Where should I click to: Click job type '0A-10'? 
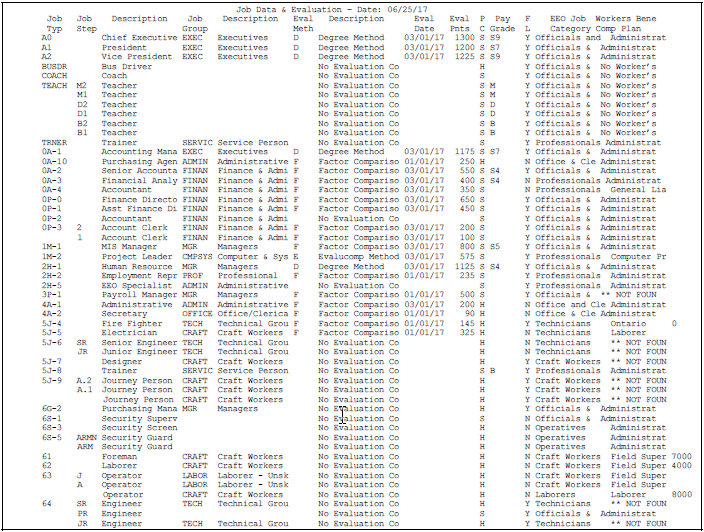point(54,162)
